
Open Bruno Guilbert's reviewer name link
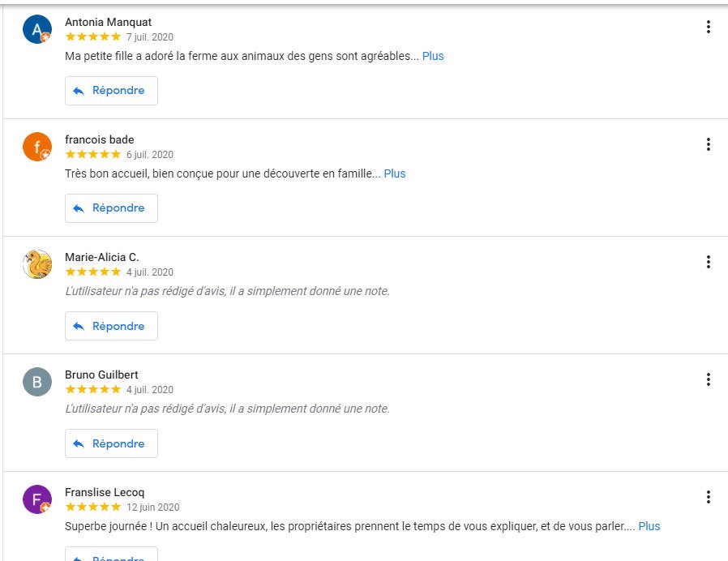pyautogui.click(x=101, y=375)
